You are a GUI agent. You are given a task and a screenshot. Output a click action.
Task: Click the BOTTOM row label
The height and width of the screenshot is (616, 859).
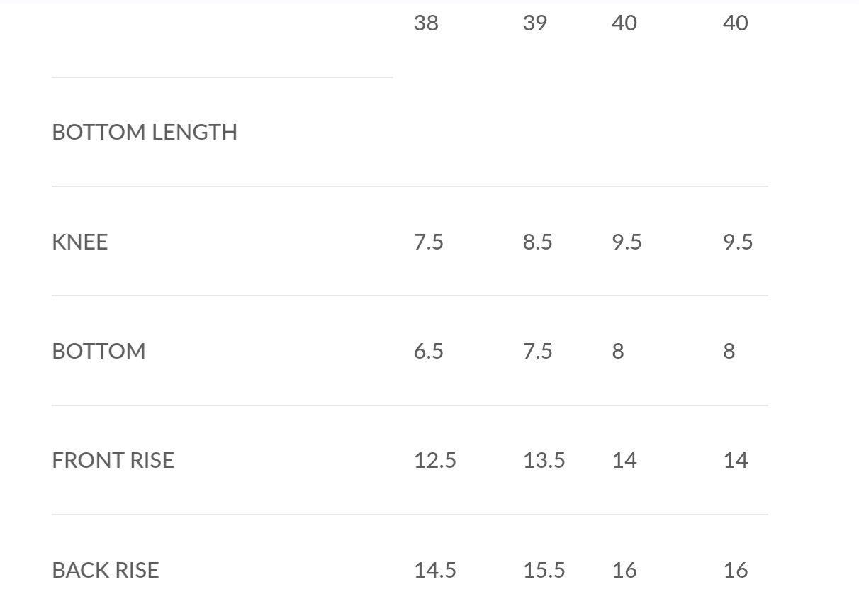coord(99,351)
